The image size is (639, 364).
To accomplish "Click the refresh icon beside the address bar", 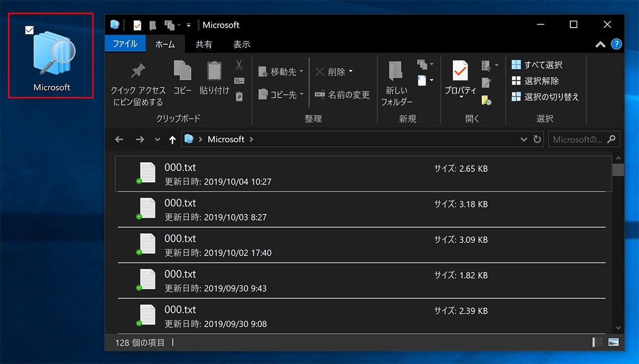I will click(x=537, y=139).
